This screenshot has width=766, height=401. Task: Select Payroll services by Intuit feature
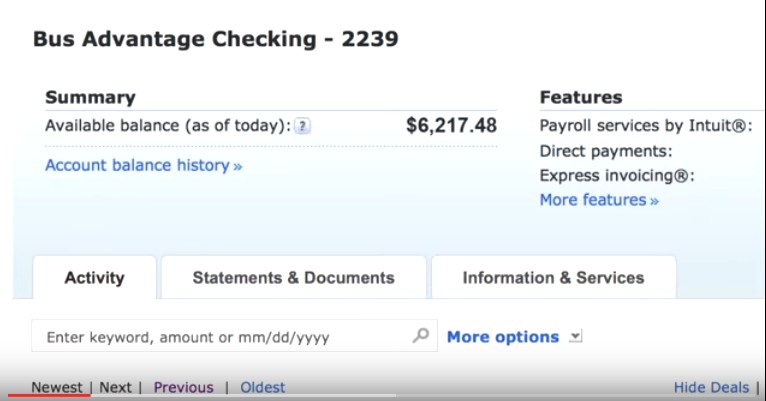[x=646, y=126]
